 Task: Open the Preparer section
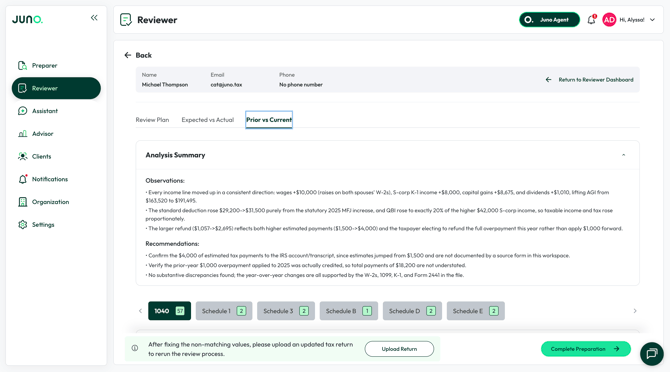[56, 65]
